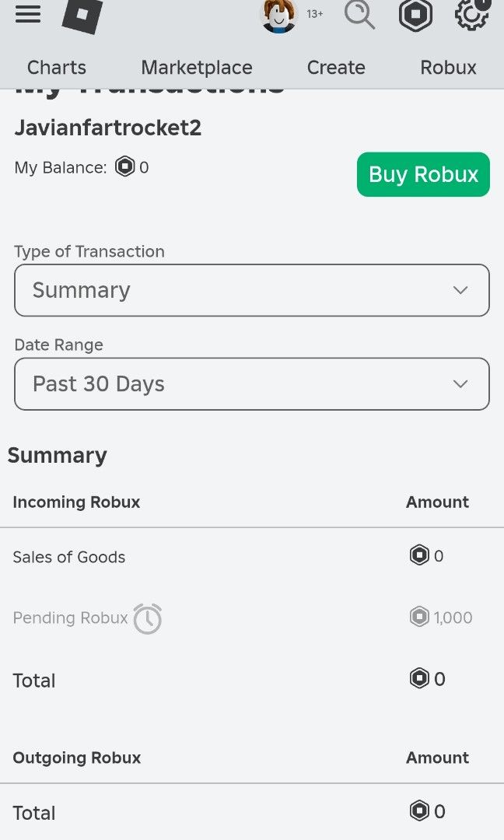504x840 pixels.
Task: Click the Roblox logo home icon
Action: [82, 15]
